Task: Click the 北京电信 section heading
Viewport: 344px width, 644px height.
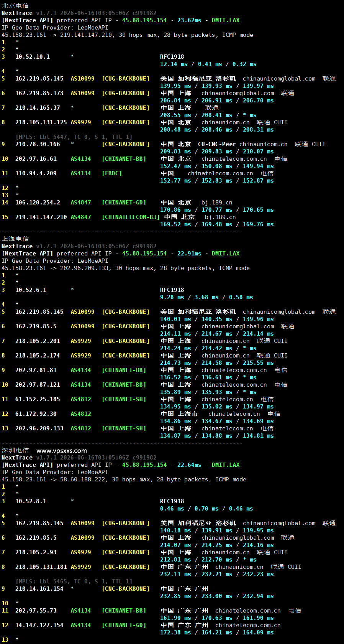Action: [x=15, y=6]
